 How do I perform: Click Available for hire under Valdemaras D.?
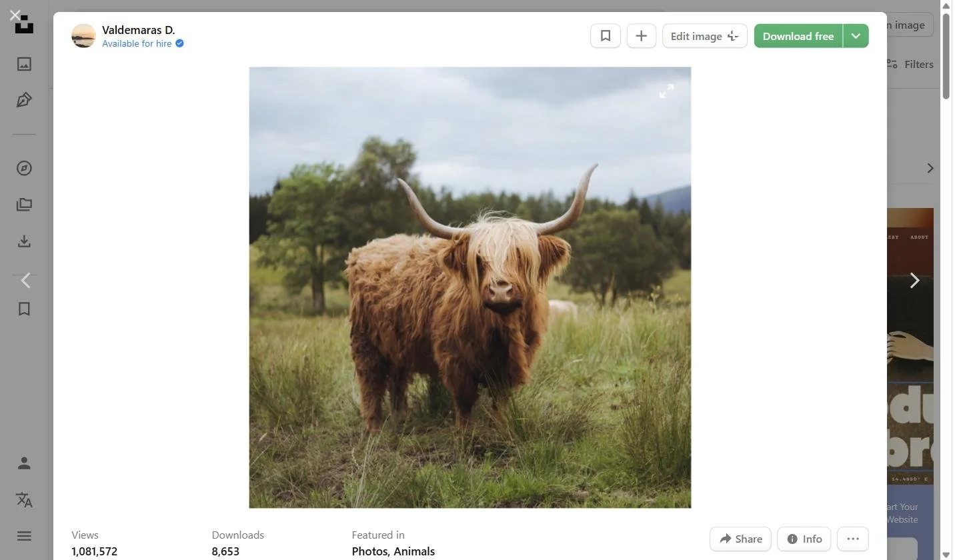137,43
